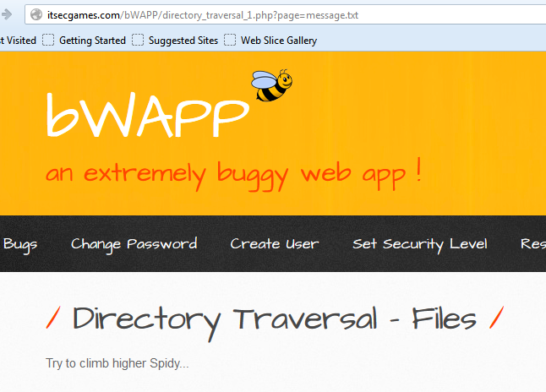
Task: Open the Web Slice Gallery bookmark
Action: point(279,41)
